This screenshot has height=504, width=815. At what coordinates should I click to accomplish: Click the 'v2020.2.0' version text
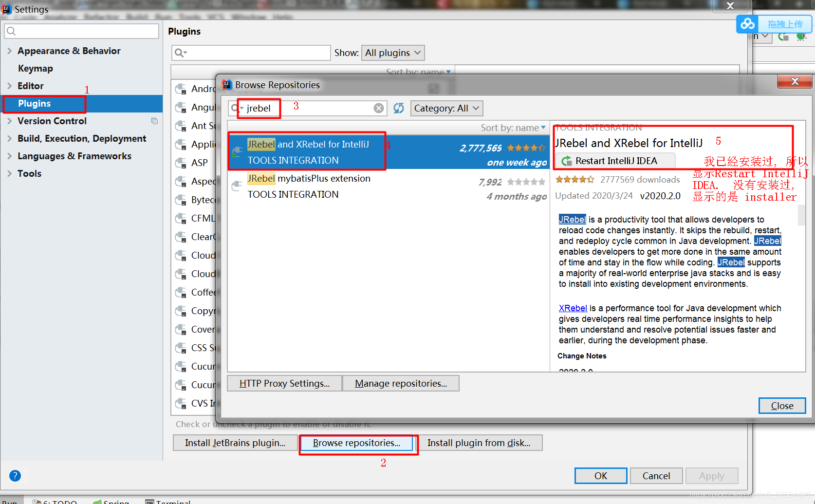(x=660, y=196)
